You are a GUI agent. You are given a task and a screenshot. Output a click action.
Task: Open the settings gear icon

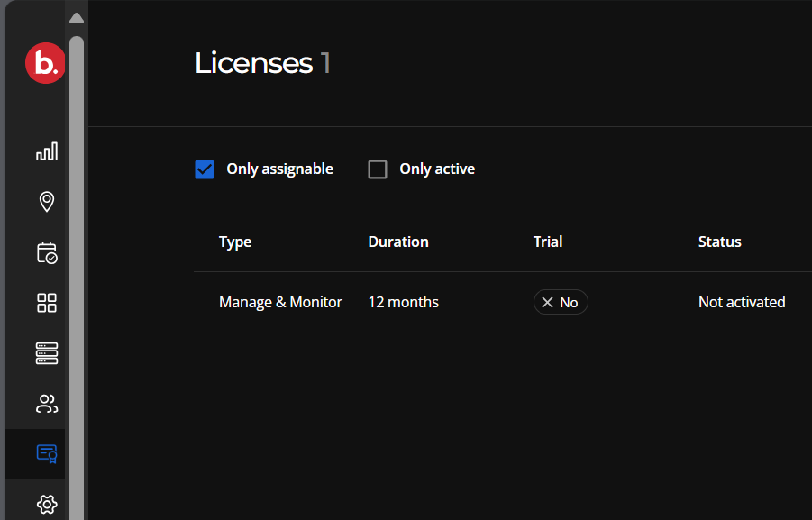[x=46, y=504]
